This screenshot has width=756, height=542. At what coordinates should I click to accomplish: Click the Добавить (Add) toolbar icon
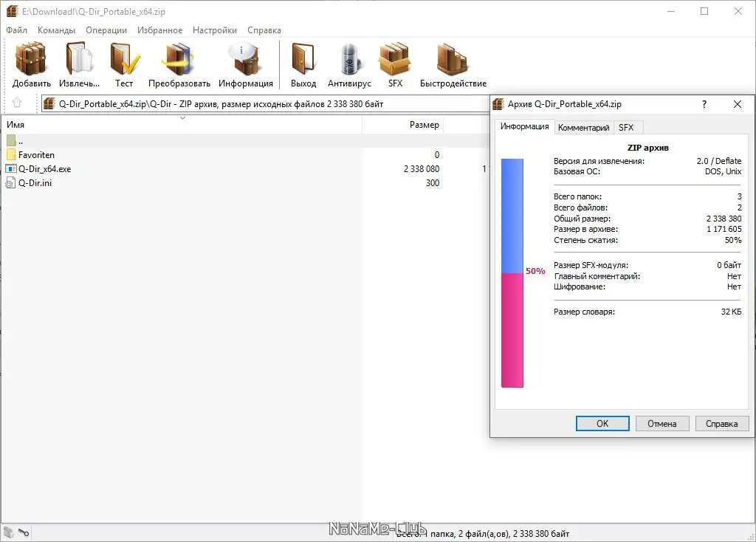pyautogui.click(x=31, y=59)
